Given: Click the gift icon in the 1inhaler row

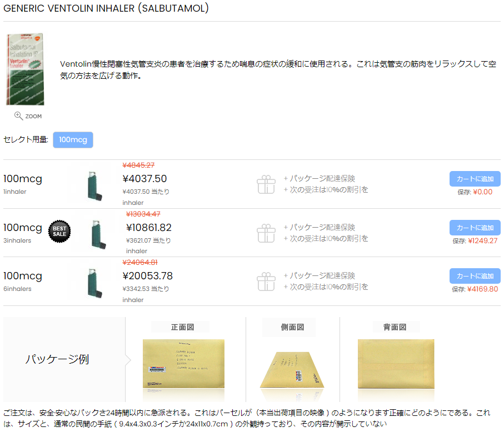Looking at the screenshot, I should click(x=266, y=184).
